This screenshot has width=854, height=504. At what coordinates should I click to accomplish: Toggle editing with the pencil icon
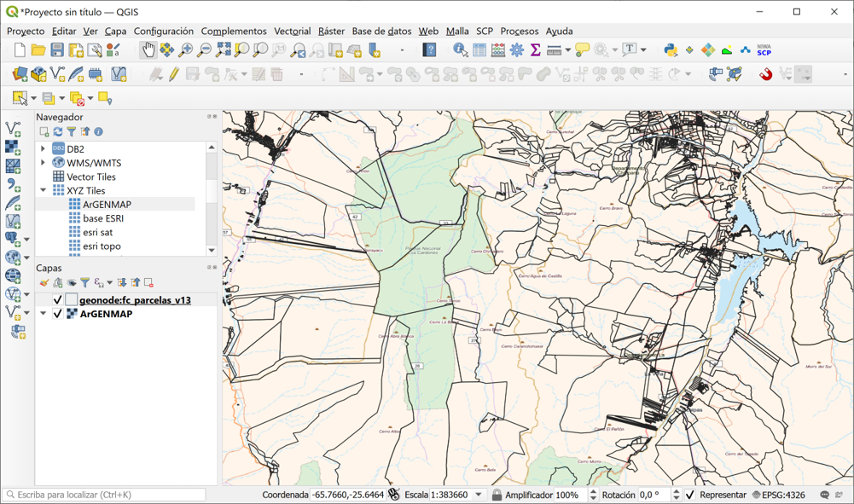pyautogui.click(x=174, y=74)
